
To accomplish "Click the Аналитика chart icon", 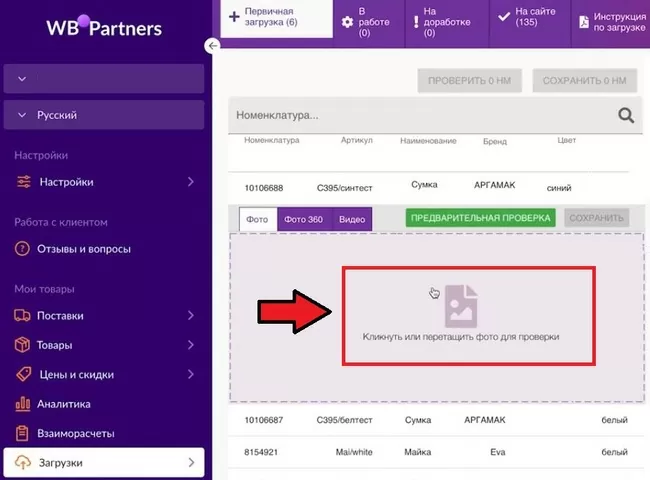I will click(23, 404).
